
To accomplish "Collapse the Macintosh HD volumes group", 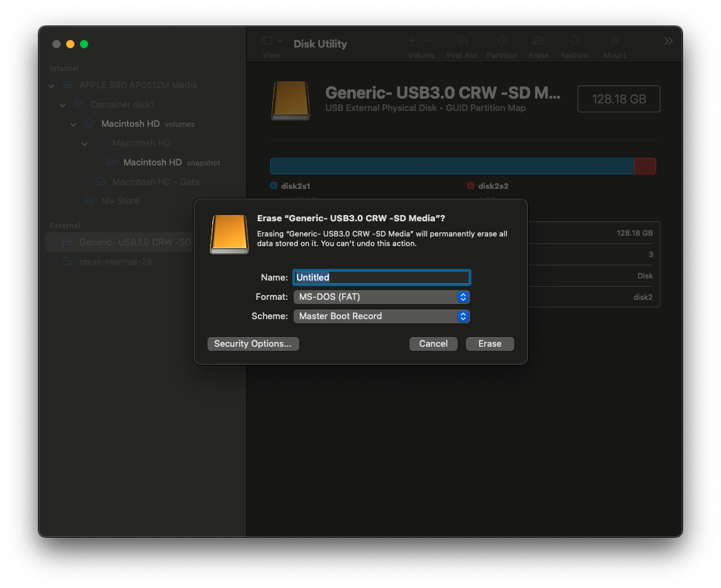I will (x=74, y=124).
